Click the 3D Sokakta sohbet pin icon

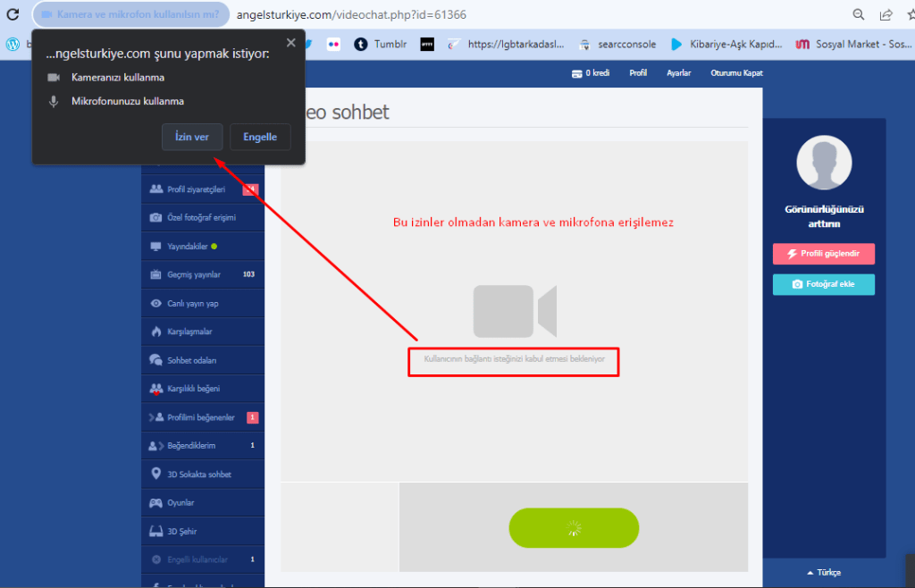click(156, 475)
